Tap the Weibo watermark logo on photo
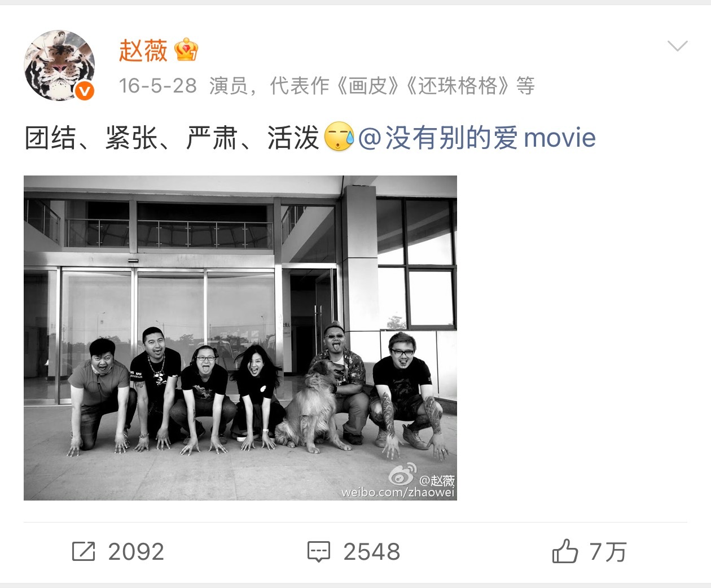Viewport: 711px width, 588px height. coord(403,475)
